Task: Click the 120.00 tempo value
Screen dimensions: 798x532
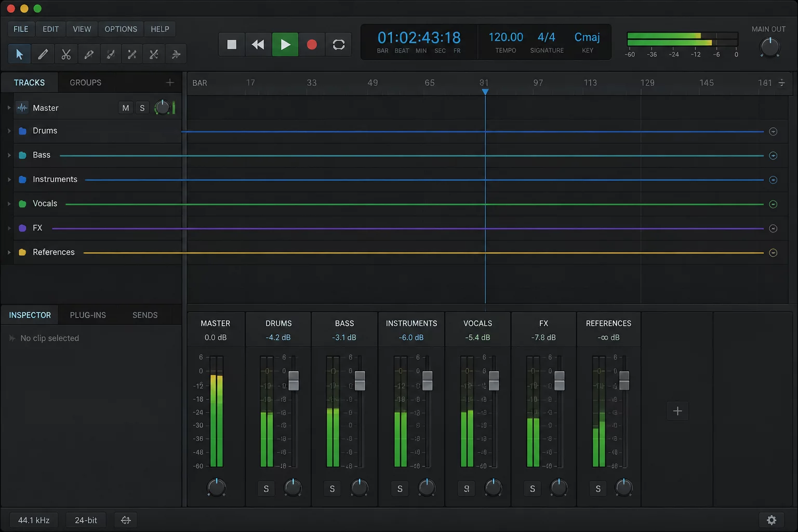Action: (x=506, y=37)
